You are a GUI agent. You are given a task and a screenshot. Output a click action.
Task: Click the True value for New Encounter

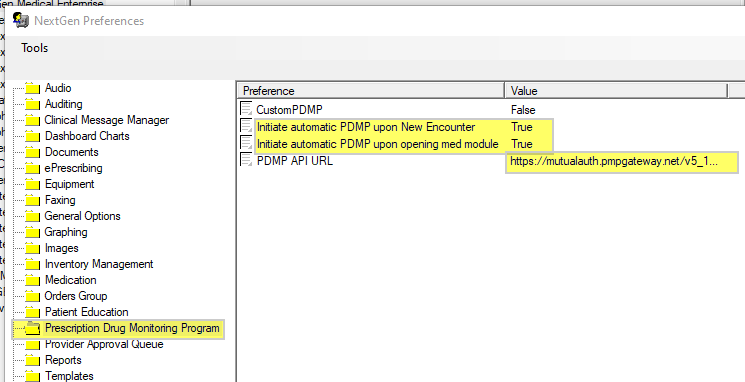point(522,127)
